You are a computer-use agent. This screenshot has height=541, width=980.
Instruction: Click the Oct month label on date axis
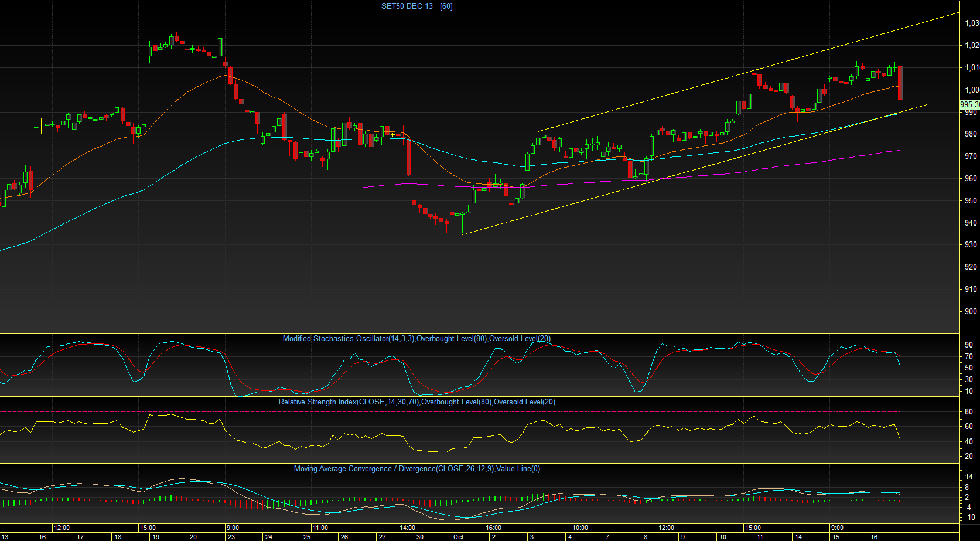[459, 537]
